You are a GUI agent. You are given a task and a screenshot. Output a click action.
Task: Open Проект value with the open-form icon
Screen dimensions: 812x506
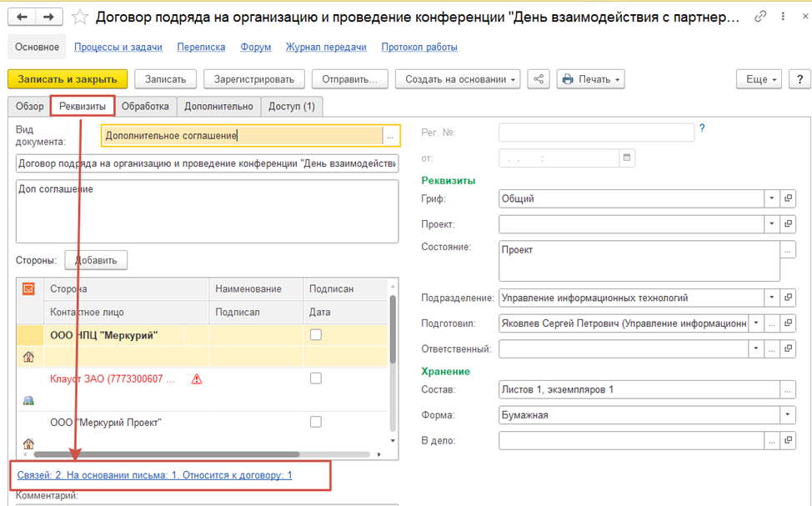[788, 223]
